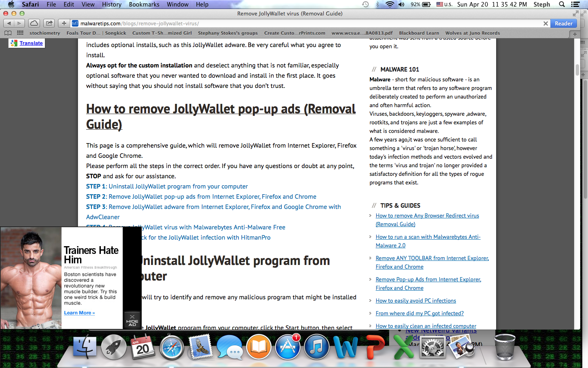Hide the ad with the Hide Ad button
588x368 pixels.
coord(132,320)
